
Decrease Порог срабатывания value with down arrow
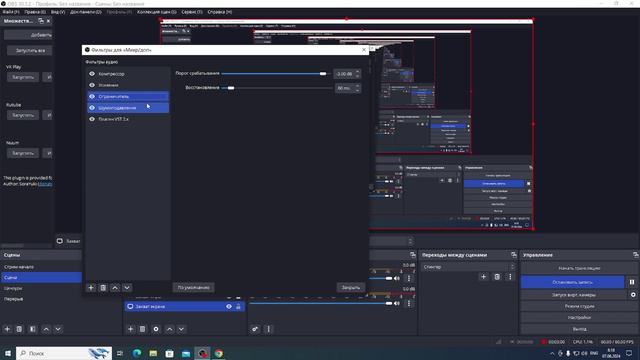(358, 76)
